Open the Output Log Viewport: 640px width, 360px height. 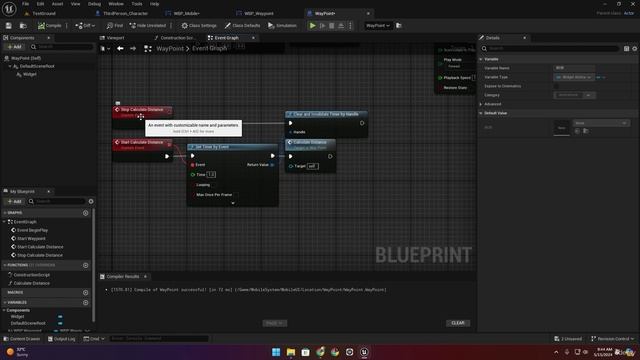(62, 339)
